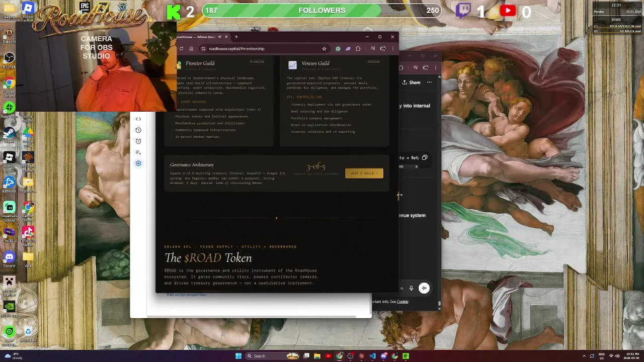This screenshot has width=644, height=362.
Task: Click the roadhouse.capital address bar
Action: [x=264, y=49]
